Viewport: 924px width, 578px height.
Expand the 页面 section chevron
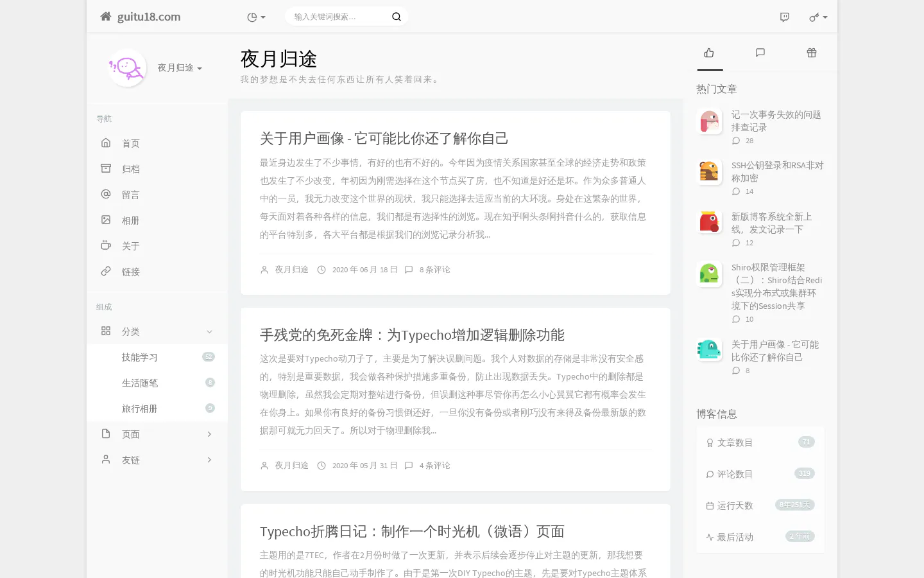click(209, 434)
